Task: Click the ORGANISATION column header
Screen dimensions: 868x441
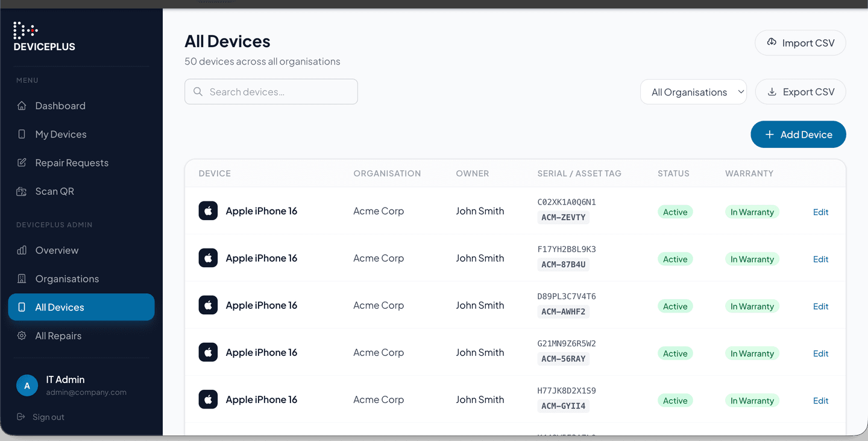Action: (x=387, y=173)
